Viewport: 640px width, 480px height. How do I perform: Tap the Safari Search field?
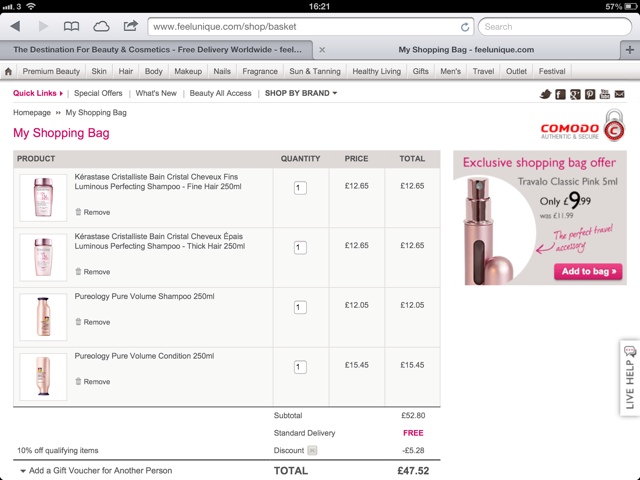click(555, 27)
